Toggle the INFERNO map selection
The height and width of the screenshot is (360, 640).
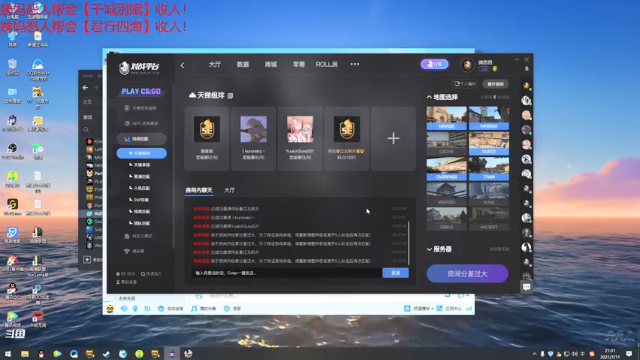pos(489,118)
